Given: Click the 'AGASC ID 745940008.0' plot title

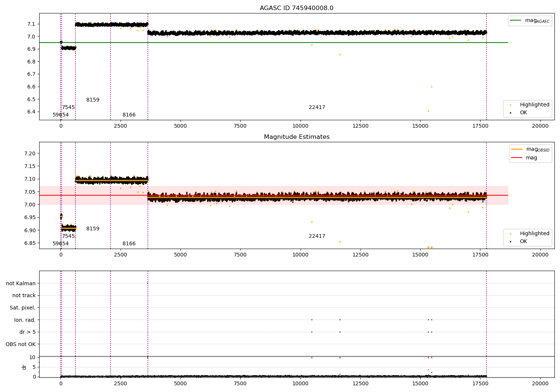Looking at the screenshot, I should click(x=296, y=8).
